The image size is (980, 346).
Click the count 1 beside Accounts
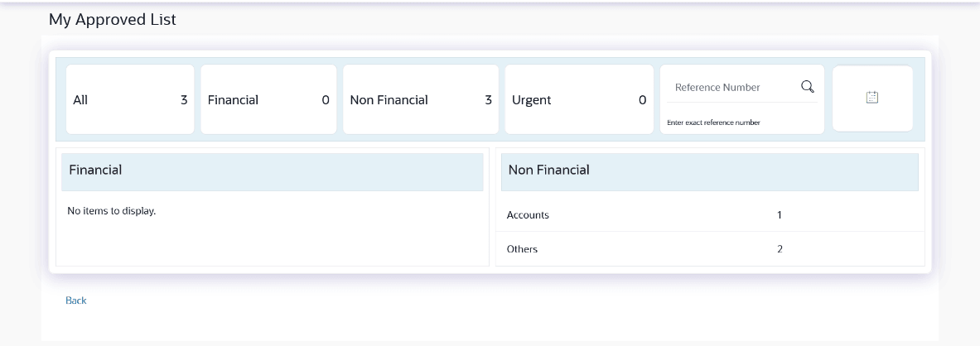[x=780, y=215]
